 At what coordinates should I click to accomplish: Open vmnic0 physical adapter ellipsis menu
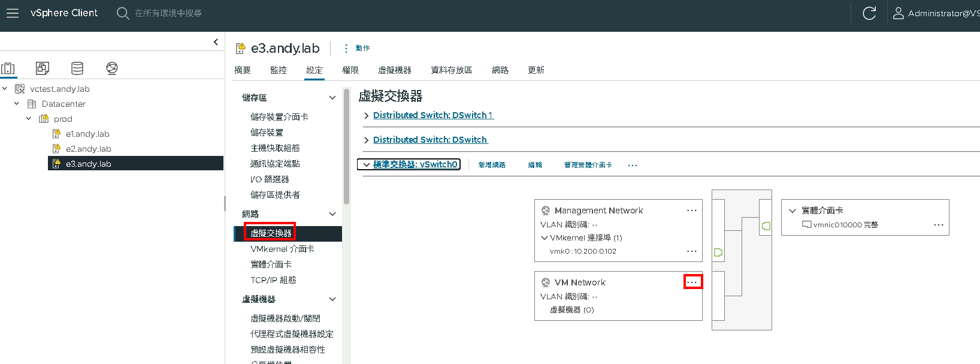click(x=939, y=225)
